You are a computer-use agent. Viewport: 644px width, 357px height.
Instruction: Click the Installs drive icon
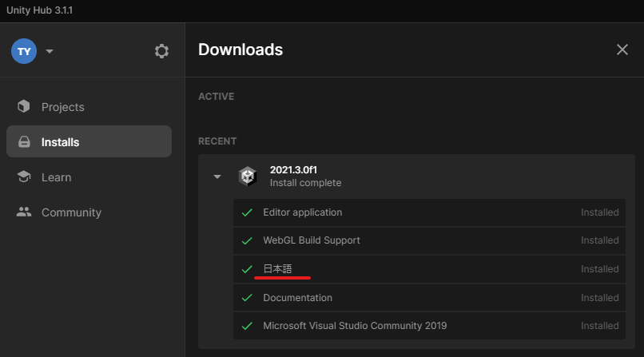24,142
